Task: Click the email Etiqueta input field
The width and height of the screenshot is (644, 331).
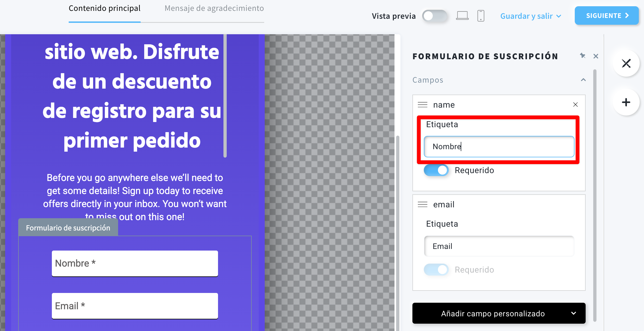Action: click(499, 246)
